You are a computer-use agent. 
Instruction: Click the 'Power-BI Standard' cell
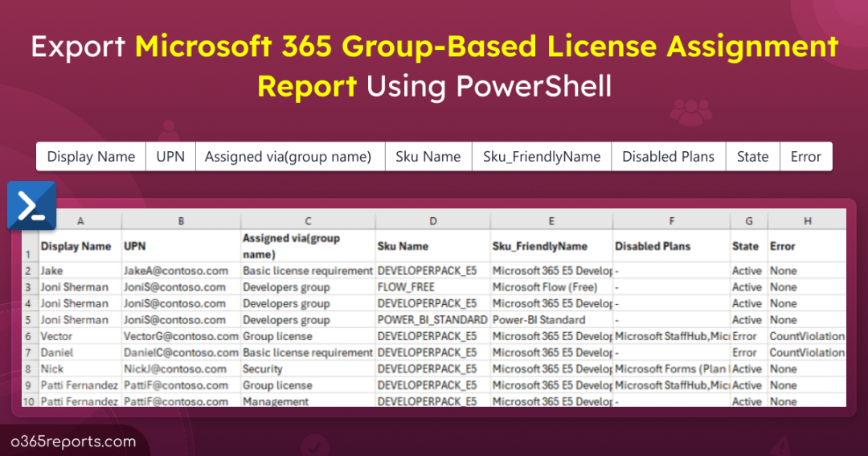(551, 320)
